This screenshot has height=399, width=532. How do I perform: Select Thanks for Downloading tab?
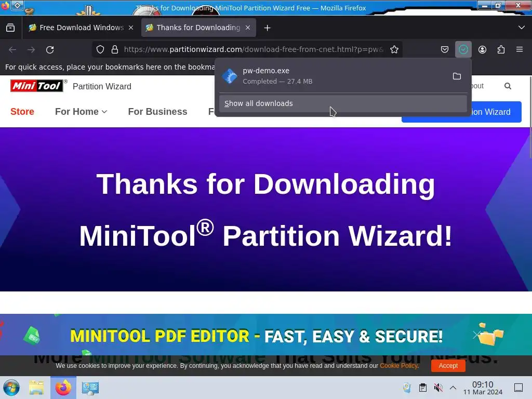click(198, 28)
